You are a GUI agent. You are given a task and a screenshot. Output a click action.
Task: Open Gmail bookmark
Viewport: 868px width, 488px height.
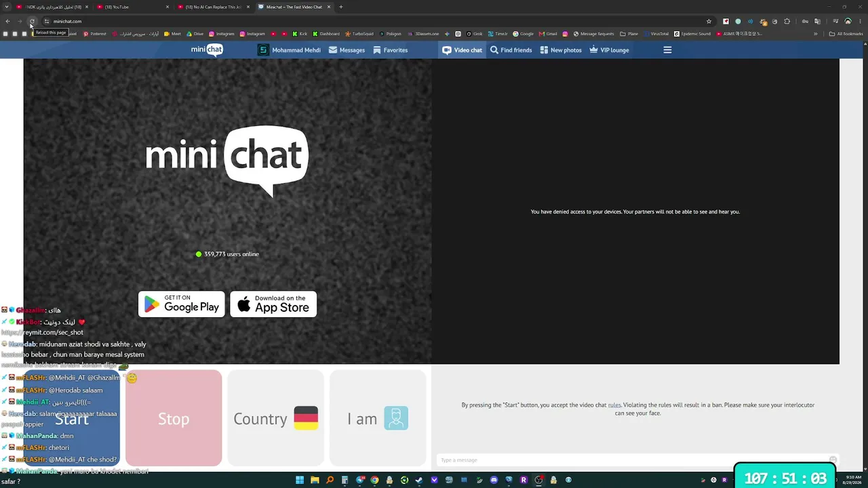pyautogui.click(x=548, y=34)
